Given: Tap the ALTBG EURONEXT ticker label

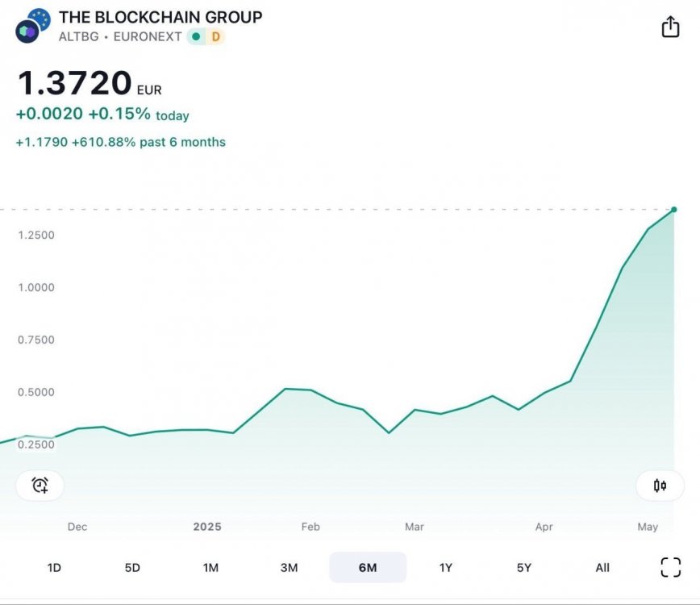Looking at the screenshot, I should [120, 36].
